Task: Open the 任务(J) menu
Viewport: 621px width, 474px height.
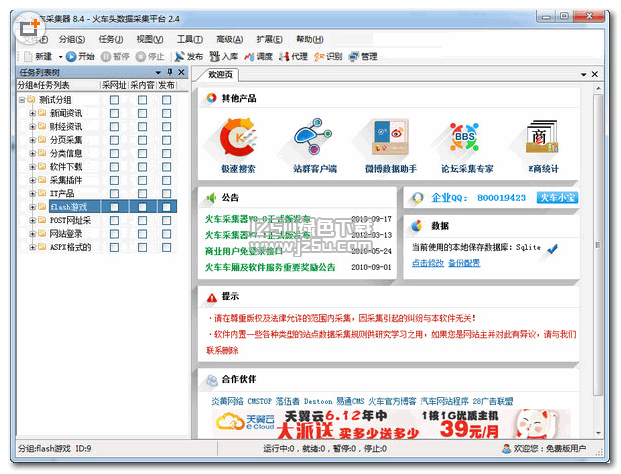Action: pyautogui.click(x=111, y=39)
